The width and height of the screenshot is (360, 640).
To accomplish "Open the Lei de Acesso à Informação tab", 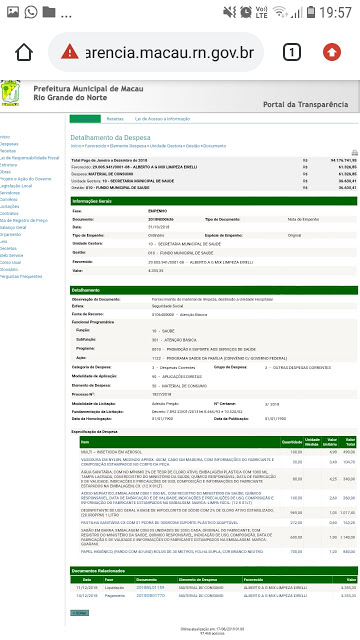I will (162, 119).
